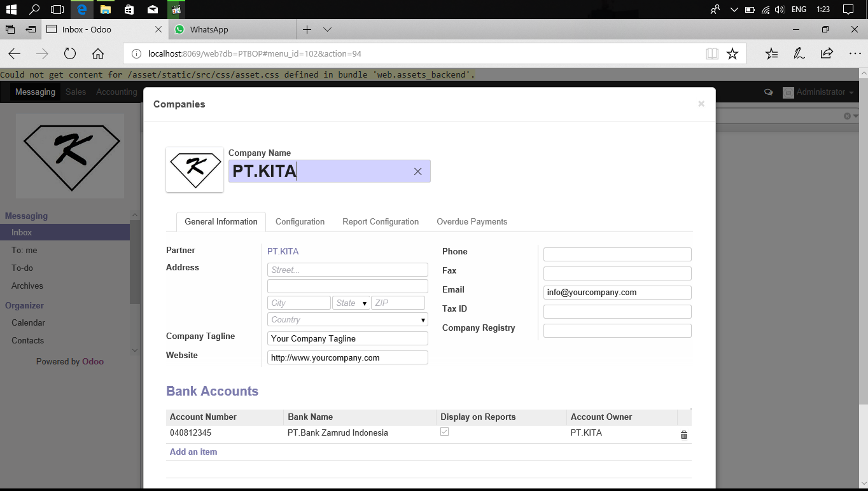Go to browser home page
Screen dimensions: 868x491
click(x=98, y=54)
